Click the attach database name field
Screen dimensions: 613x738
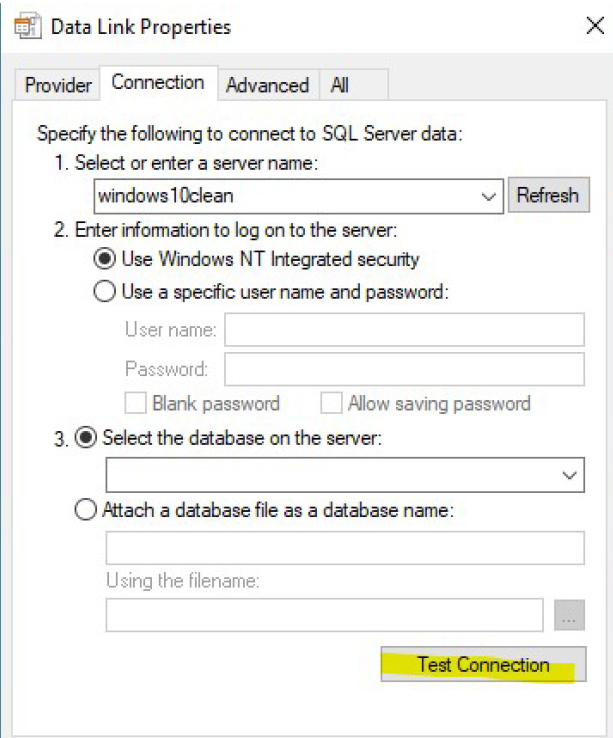pyautogui.click(x=345, y=548)
